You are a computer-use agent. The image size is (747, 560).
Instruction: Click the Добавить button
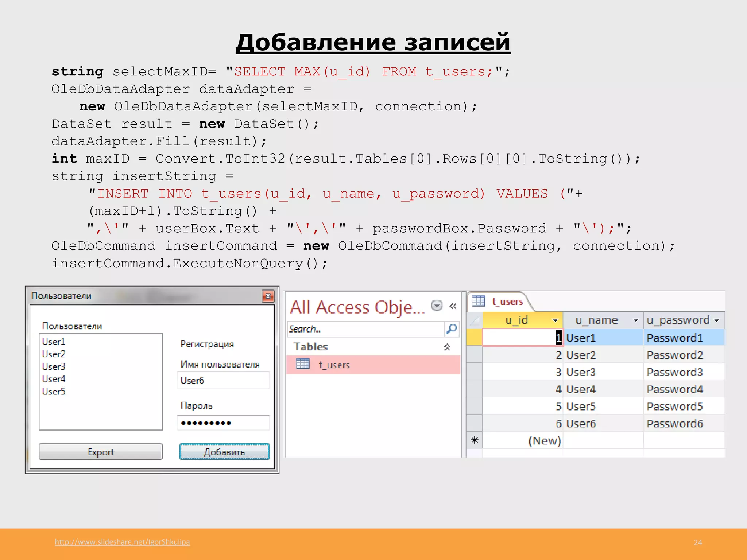224,452
